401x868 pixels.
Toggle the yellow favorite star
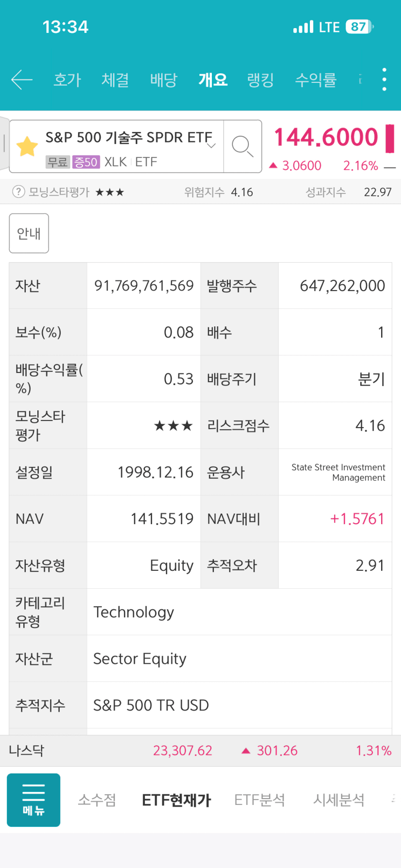click(x=27, y=146)
